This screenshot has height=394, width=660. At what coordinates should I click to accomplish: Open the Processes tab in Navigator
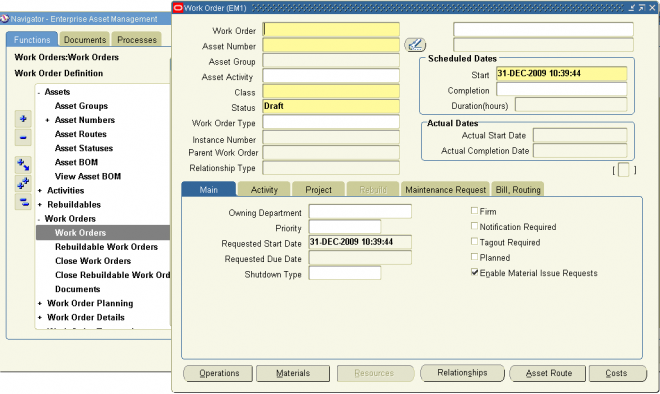137,40
